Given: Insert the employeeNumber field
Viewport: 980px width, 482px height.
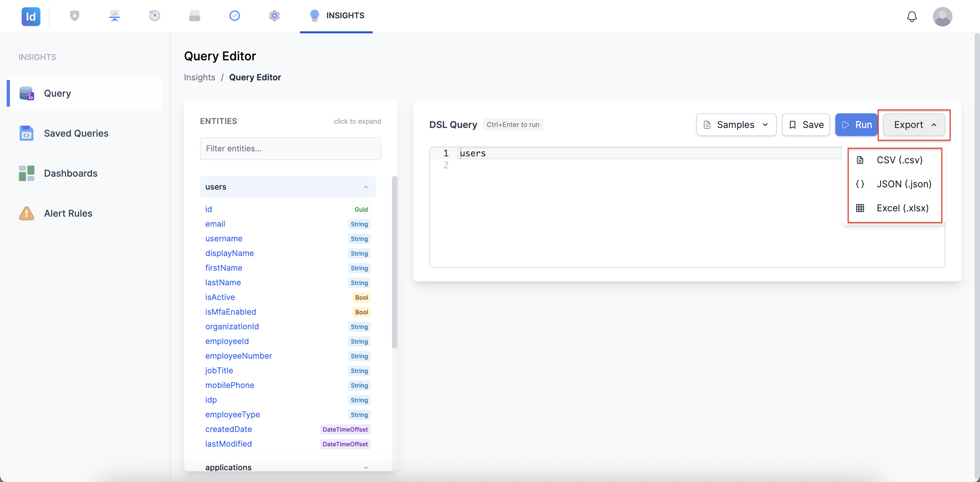Looking at the screenshot, I should pyautogui.click(x=239, y=356).
